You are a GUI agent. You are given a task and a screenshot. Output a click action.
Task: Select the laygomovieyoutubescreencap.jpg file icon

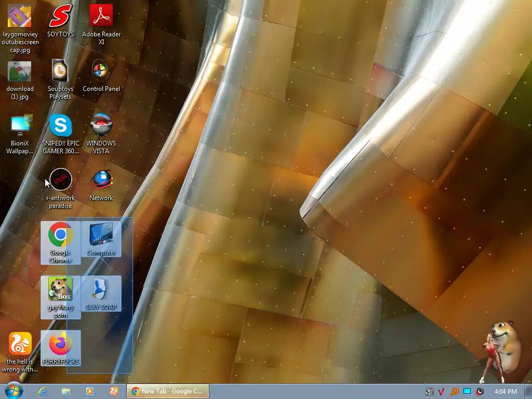[20, 29]
